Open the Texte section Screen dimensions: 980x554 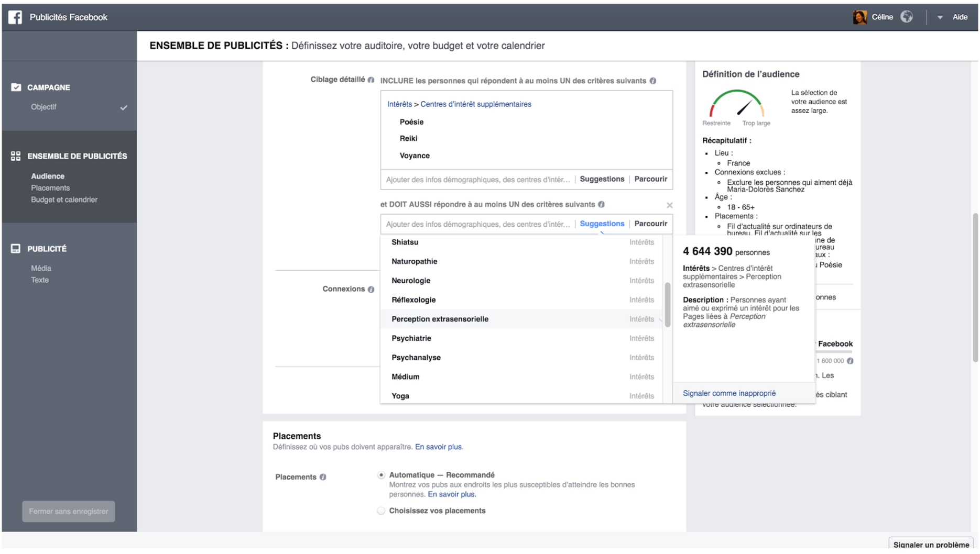coord(40,280)
